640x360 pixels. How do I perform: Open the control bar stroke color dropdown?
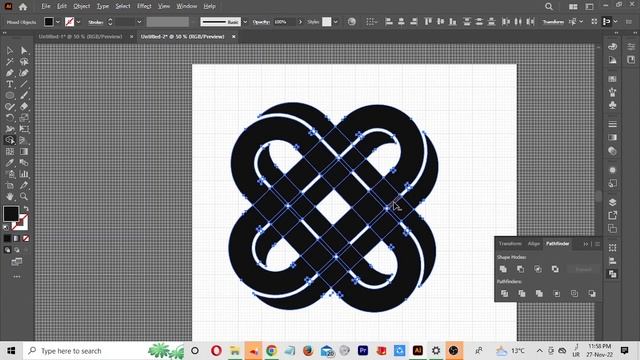(78, 22)
